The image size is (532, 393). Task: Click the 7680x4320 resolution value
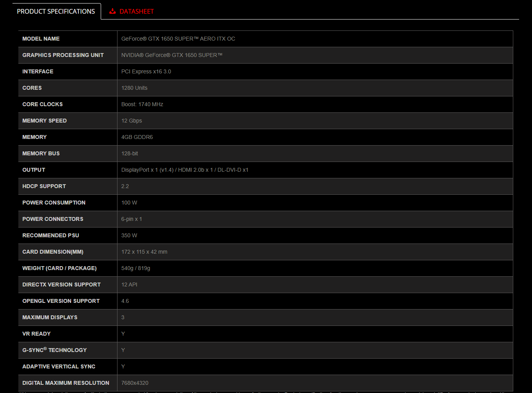(135, 383)
